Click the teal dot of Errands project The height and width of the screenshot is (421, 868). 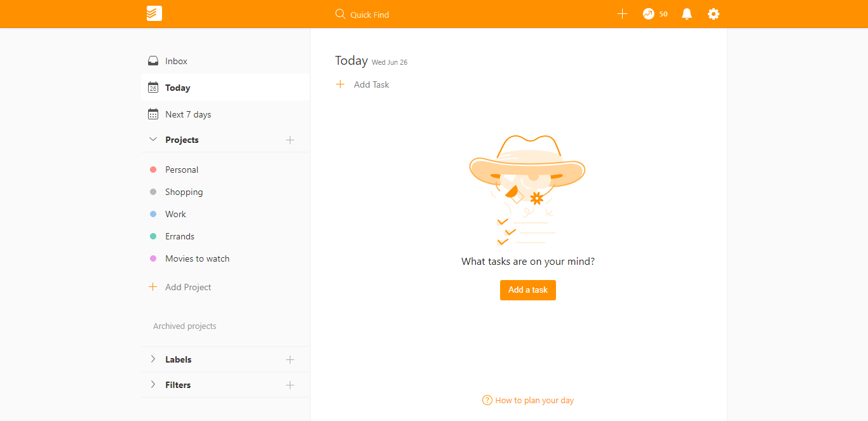(153, 236)
